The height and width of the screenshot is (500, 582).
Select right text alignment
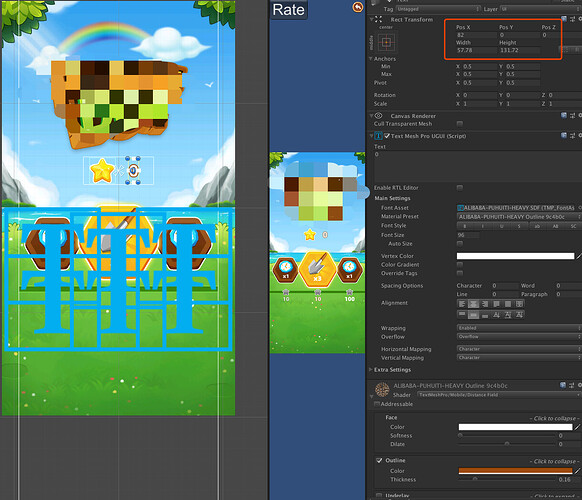pos(485,304)
